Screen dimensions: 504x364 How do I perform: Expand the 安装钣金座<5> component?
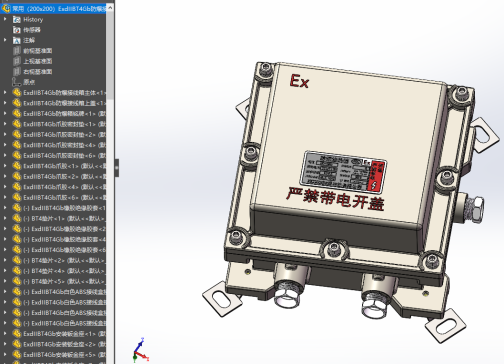point(5,354)
